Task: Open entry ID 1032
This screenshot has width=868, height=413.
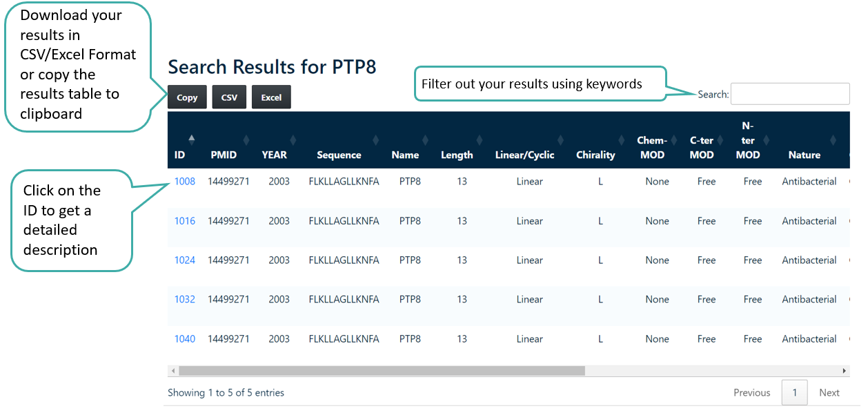Action: pyautogui.click(x=184, y=300)
